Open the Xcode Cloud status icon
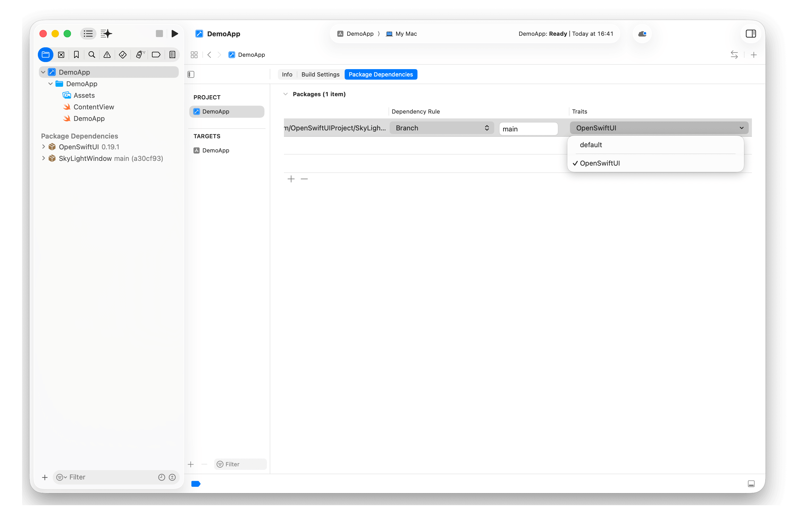 click(x=642, y=34)
